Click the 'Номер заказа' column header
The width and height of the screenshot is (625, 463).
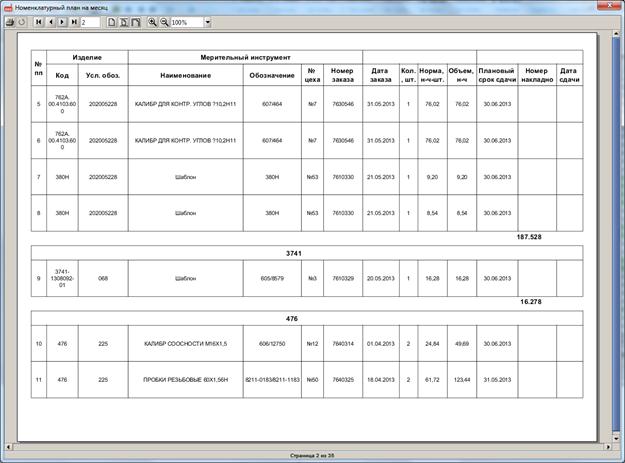[343, 75]
